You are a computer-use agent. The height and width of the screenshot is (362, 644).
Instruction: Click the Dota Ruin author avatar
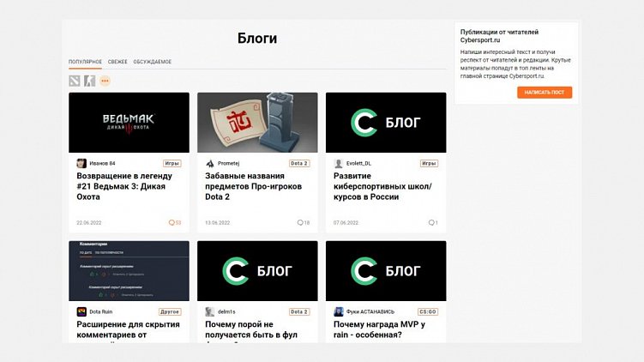click(81, 312)
